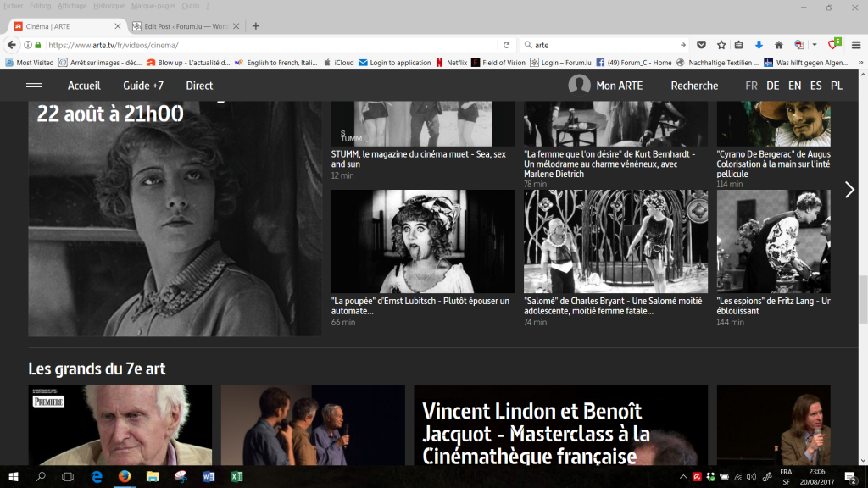868x488 pixels.
Task: Switch the site language to PL
Action: pyautogui.click(x=837, y=86)
